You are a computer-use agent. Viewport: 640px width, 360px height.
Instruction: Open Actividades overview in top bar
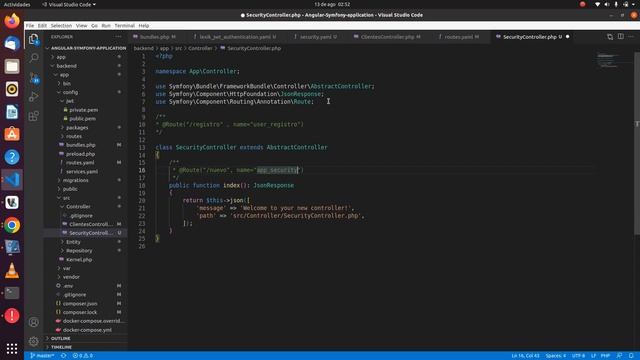17,4
